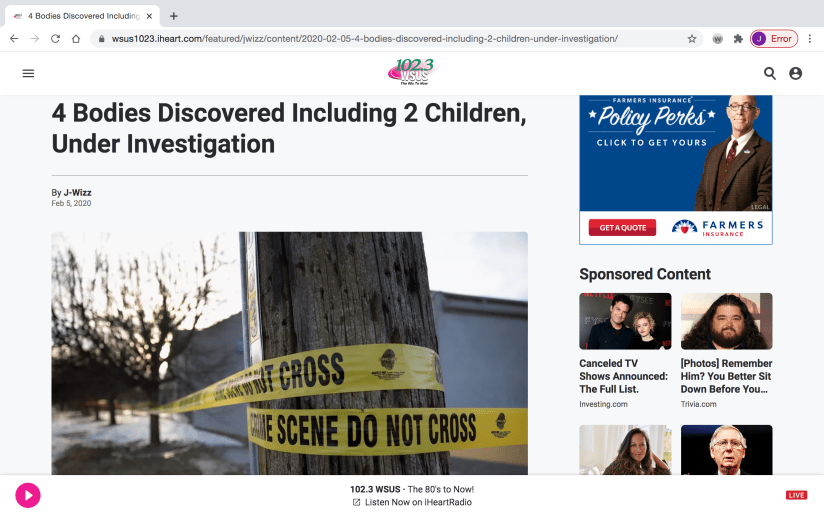This screenshot has height=515, width=824.
Task: Open the hamburger navigation menu
Action: 28,74
